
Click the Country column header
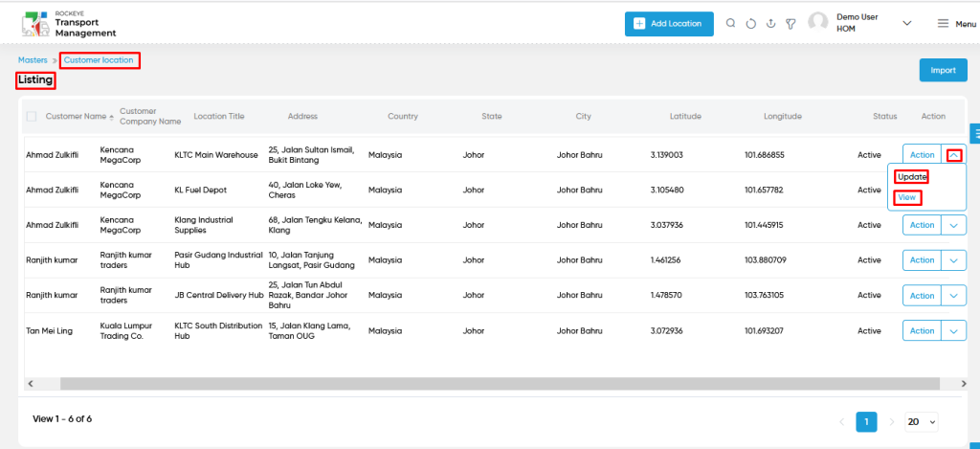click(403, 116)
